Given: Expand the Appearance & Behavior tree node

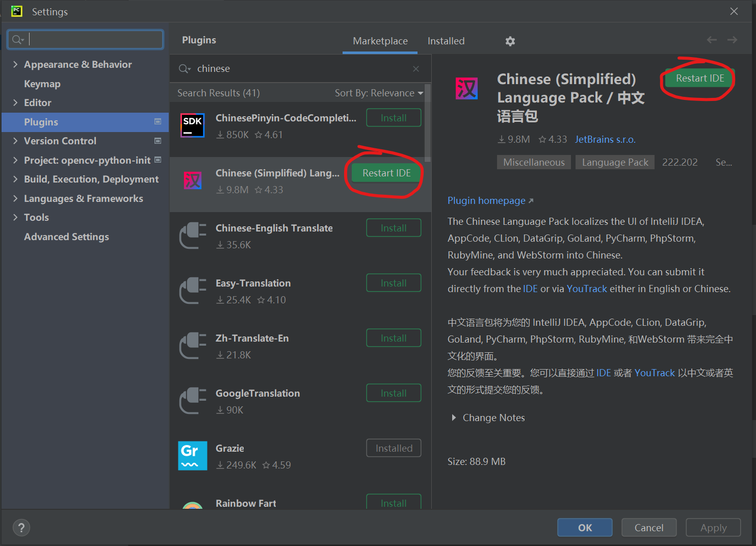Looking at the screenshot, I should point(15,64).
